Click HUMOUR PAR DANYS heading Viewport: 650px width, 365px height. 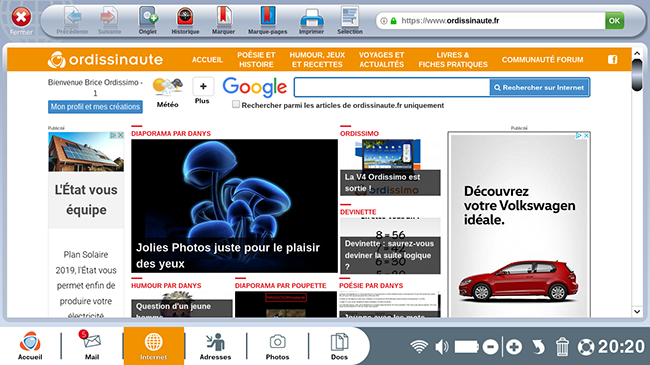coord(166,286)
